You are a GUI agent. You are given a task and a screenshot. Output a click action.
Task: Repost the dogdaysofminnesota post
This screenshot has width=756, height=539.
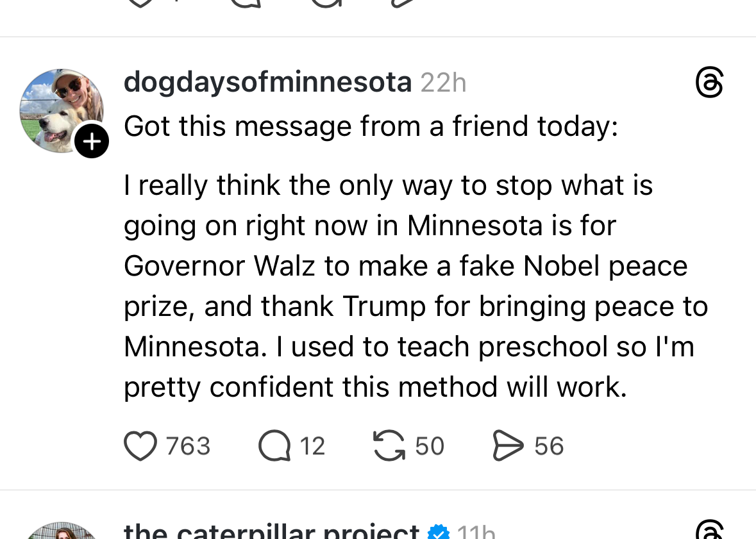389,446
